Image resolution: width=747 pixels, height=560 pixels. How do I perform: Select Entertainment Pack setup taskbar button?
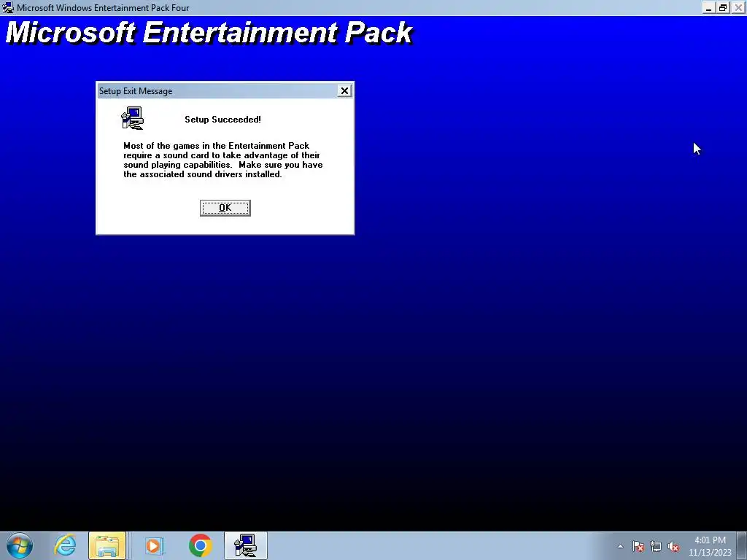[x=246, y=545]
